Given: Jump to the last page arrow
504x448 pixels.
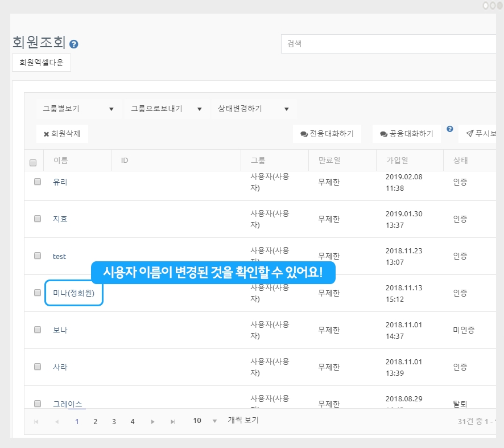Looking at the screenshot, I should pos(173,422).
